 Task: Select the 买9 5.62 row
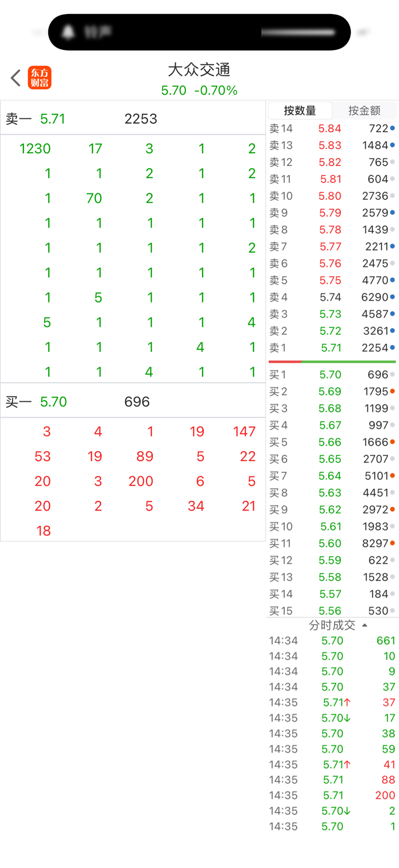(x=332, y=510)
